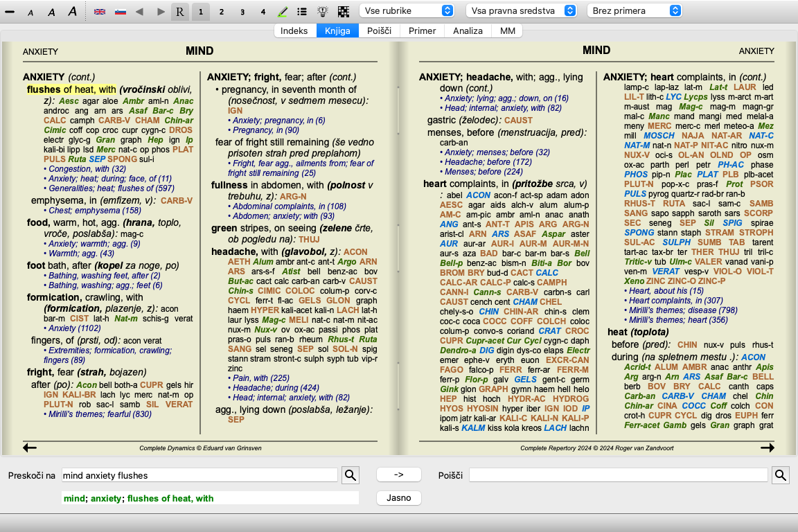Toggle remedy grade level 4
The width and height of the screenshot is (798, 532).
pos(263,12)
